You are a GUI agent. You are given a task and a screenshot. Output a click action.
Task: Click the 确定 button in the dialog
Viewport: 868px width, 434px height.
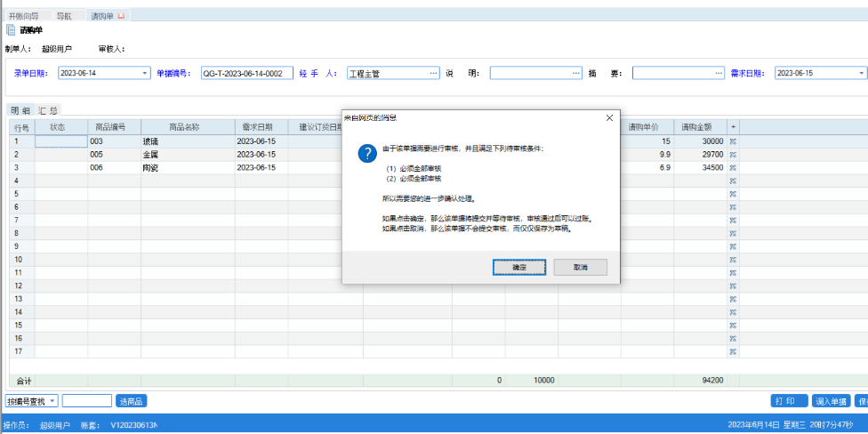tap(519, 267)
